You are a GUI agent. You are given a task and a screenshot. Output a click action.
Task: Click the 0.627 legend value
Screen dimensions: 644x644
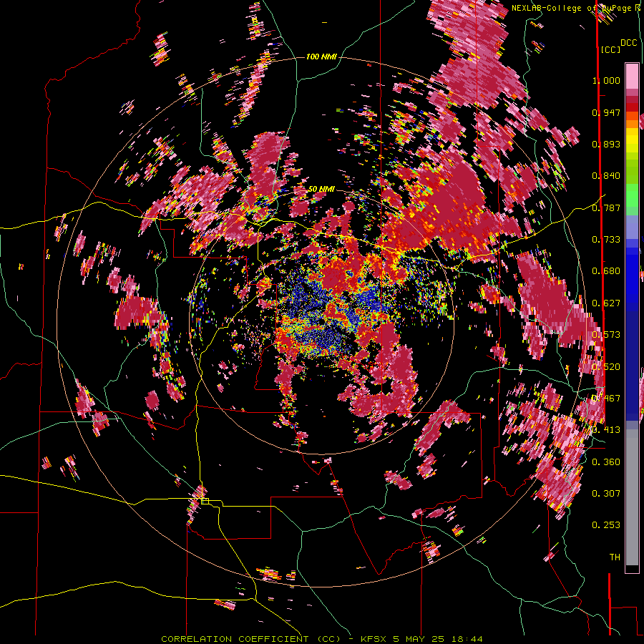[606, 303]
